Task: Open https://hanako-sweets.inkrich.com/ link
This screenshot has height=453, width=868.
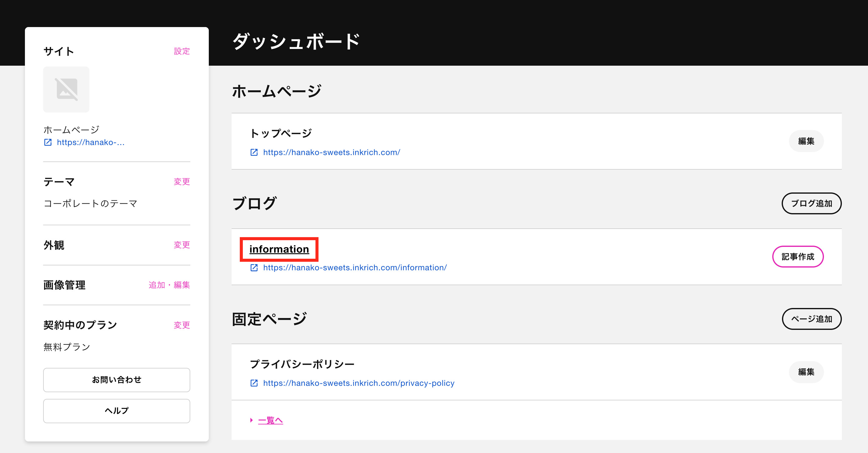Action: coord(332,152)
